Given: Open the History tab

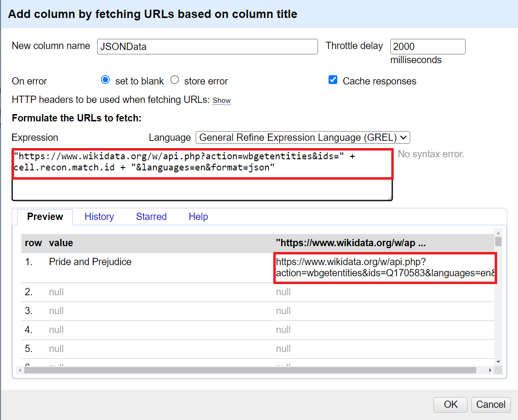Looking at the screenshot, I should pyautogui.click(x=99, y=217).
